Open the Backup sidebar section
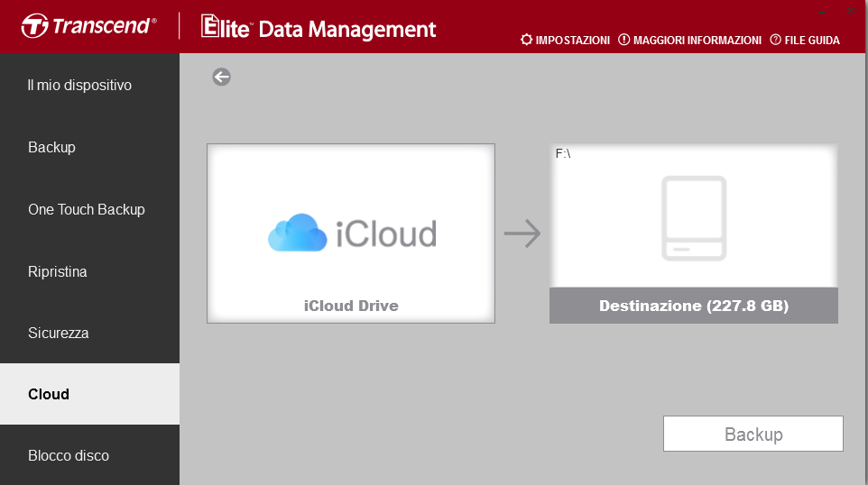The image size is (868, 485). 89,147
